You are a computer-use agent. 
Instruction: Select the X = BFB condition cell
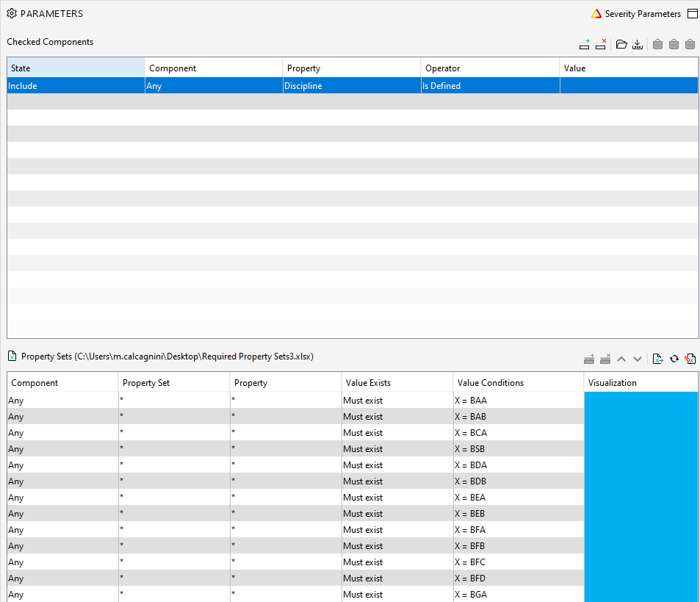pyautogui.click(x=519, y=545)
